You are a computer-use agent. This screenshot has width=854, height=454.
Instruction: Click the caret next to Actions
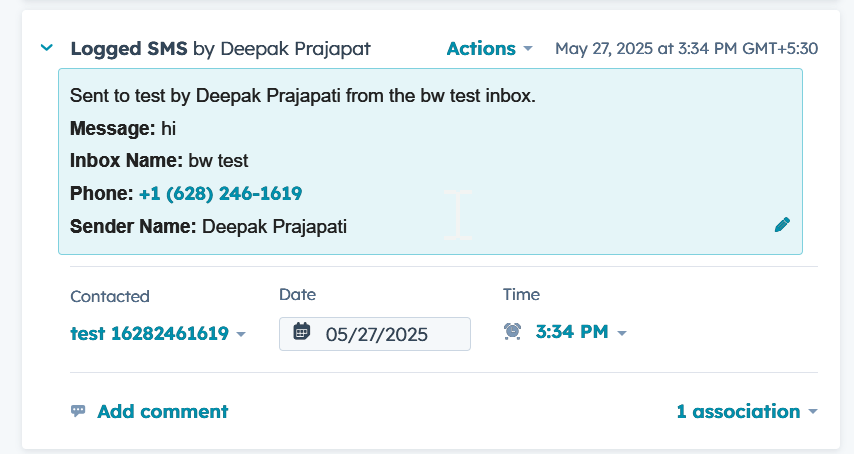[527, 49]
